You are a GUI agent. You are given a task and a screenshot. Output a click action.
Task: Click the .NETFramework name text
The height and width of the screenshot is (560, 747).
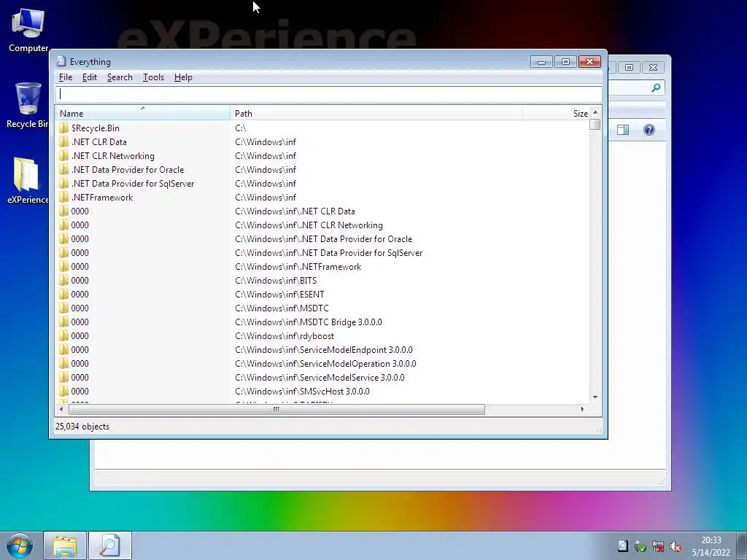102,197
